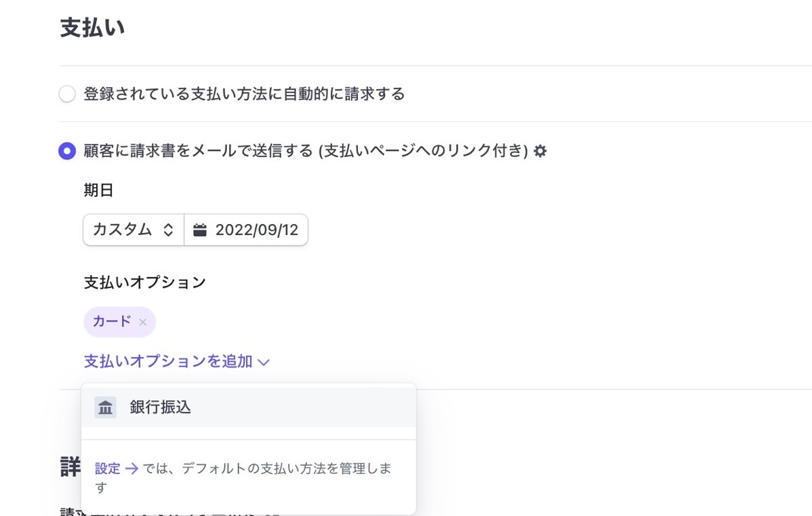The image size is (812, 516).
Task: Open the カスタム due date dropdown
Action: (134, 230)
